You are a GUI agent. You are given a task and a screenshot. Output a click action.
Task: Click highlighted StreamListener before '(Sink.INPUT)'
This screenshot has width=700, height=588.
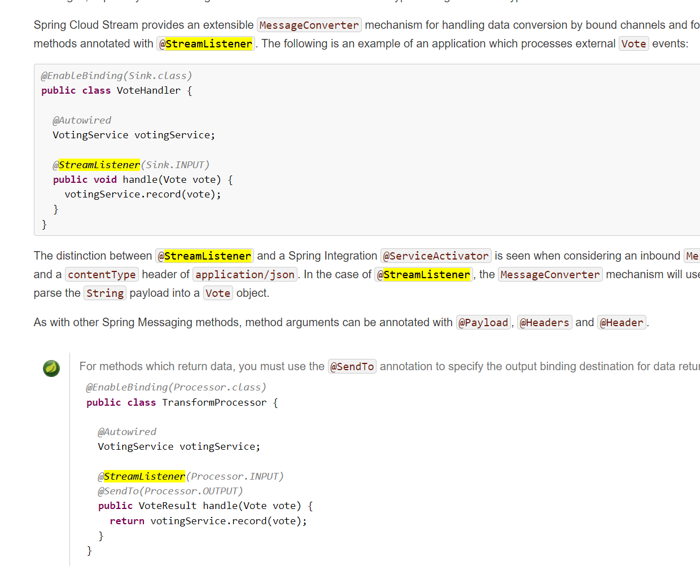click(99, 165)
